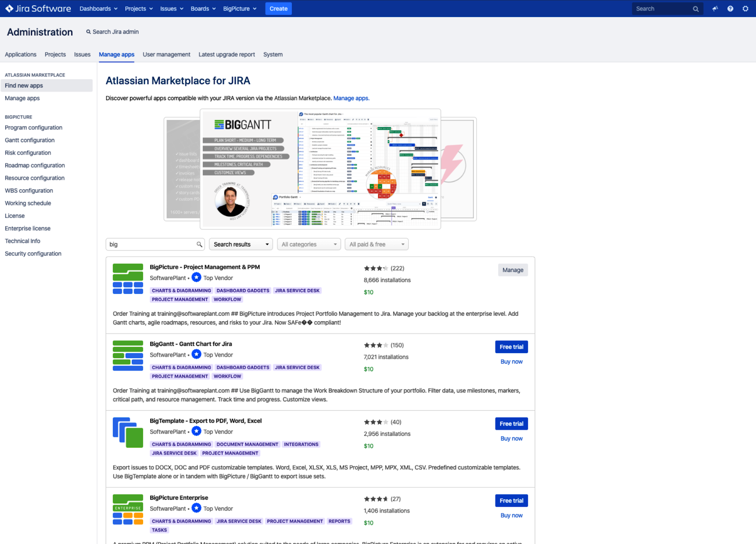This screenshot has height=544, width=756.
Task: Open the BigGantt - Gantt Chart for Jira title
Action: (191, 344)
